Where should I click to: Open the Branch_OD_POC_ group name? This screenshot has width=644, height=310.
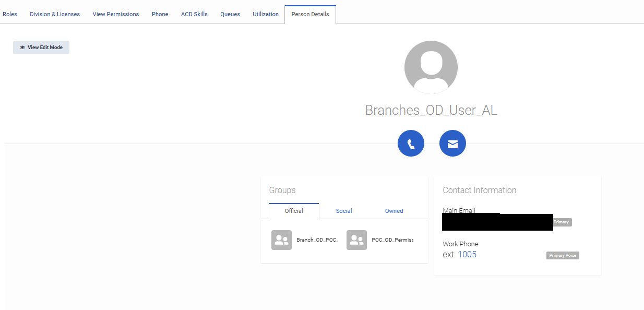coord(317,240)
